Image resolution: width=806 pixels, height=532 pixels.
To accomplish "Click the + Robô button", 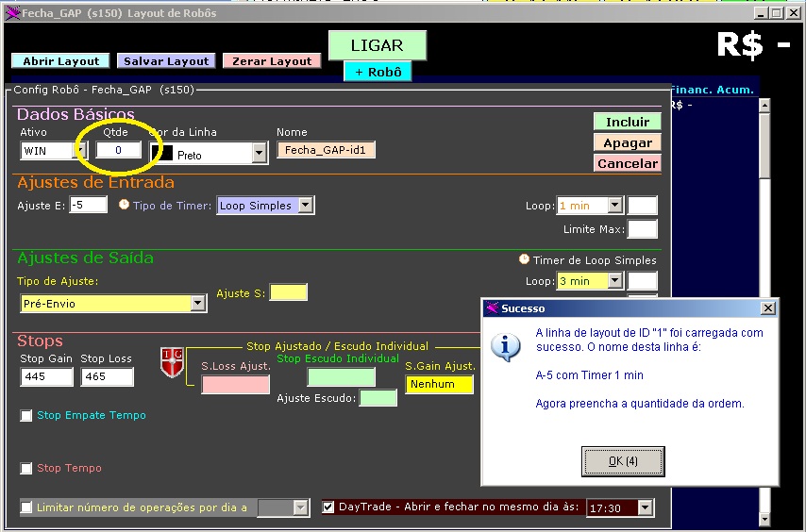I will coord(378,72).
